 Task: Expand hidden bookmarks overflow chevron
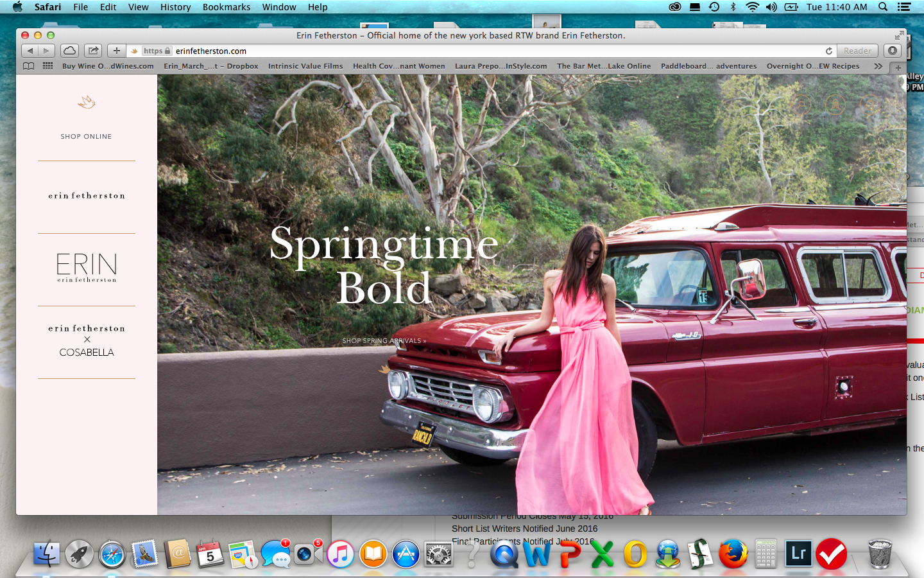(878, 66)
